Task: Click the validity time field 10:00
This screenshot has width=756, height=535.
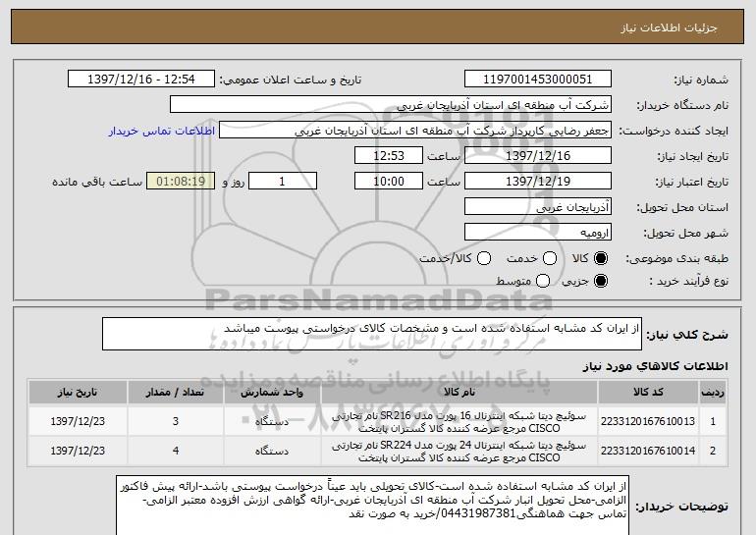Action: point(389,182)
